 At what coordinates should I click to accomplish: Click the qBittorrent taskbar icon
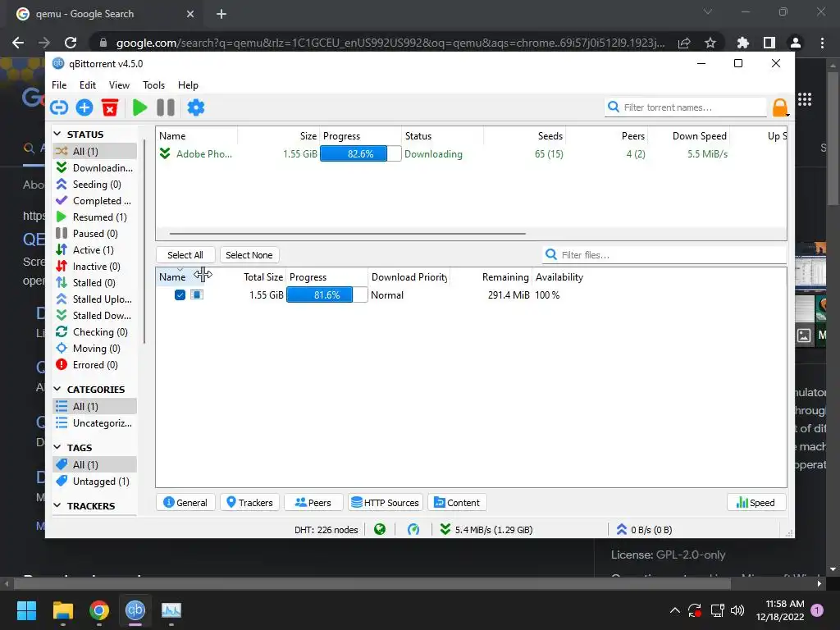[x=135, y=610]
